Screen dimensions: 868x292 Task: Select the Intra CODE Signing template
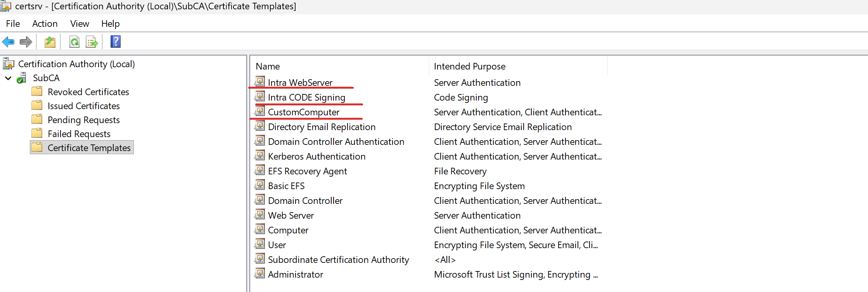306,97
